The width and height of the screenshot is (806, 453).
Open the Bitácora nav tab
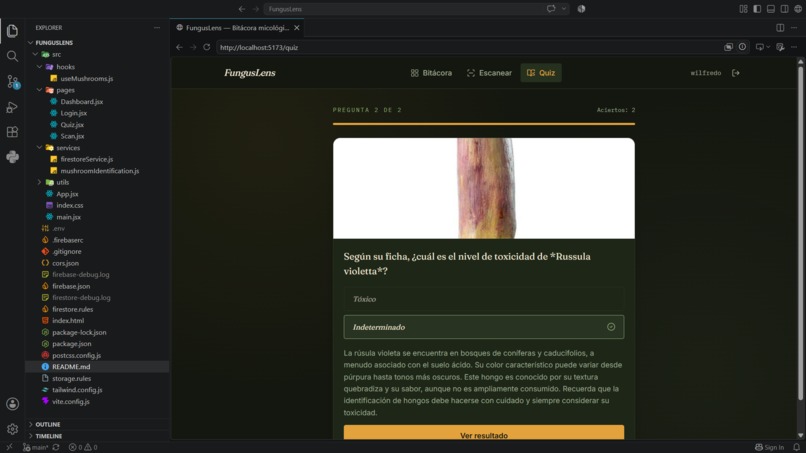click(431, 73)
